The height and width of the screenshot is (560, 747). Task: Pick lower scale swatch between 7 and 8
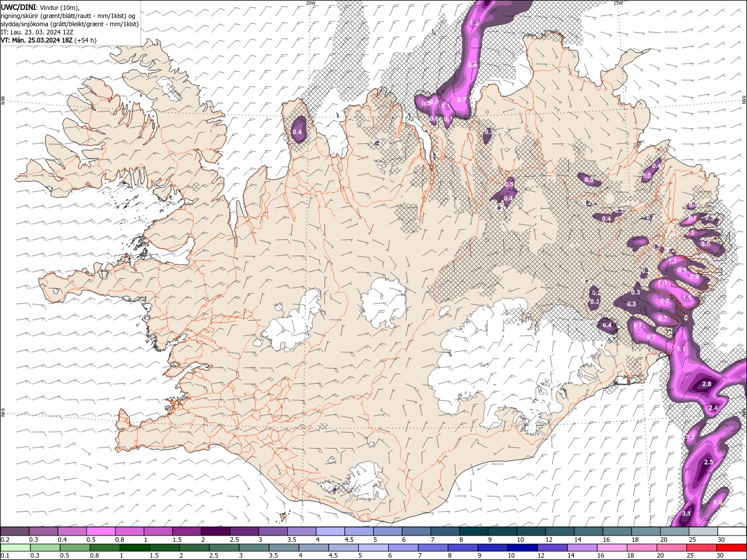coord(433,548)
